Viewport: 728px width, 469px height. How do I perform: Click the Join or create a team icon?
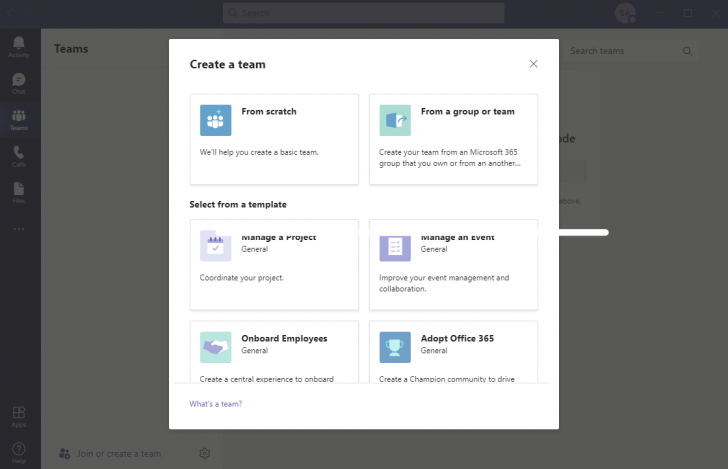click(x=65, y=453)
